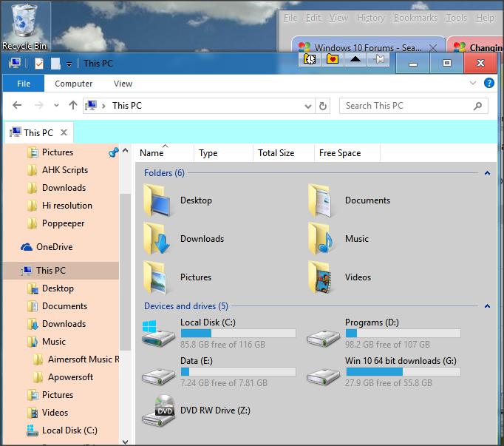The image size is (504, 446).
Task: Sort by the Type column header
Action: [223, 153]
